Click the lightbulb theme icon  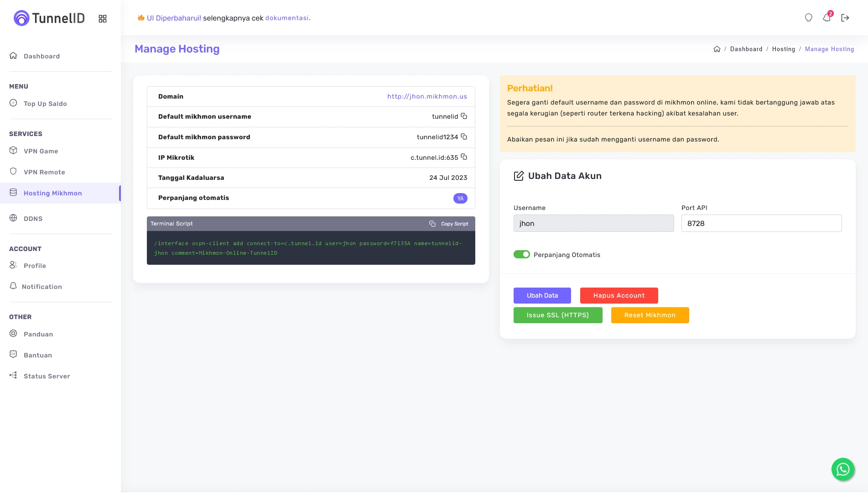coord(809,18)
